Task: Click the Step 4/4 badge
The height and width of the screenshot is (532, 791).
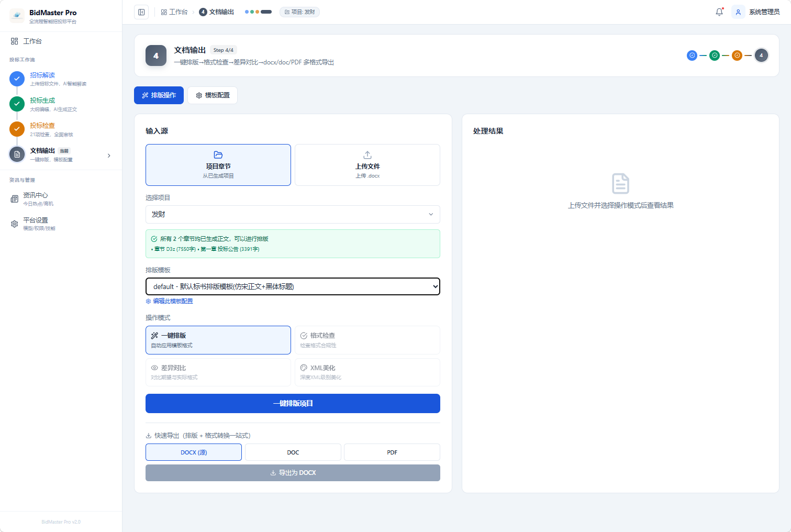Action: click(x=224, y=50)
